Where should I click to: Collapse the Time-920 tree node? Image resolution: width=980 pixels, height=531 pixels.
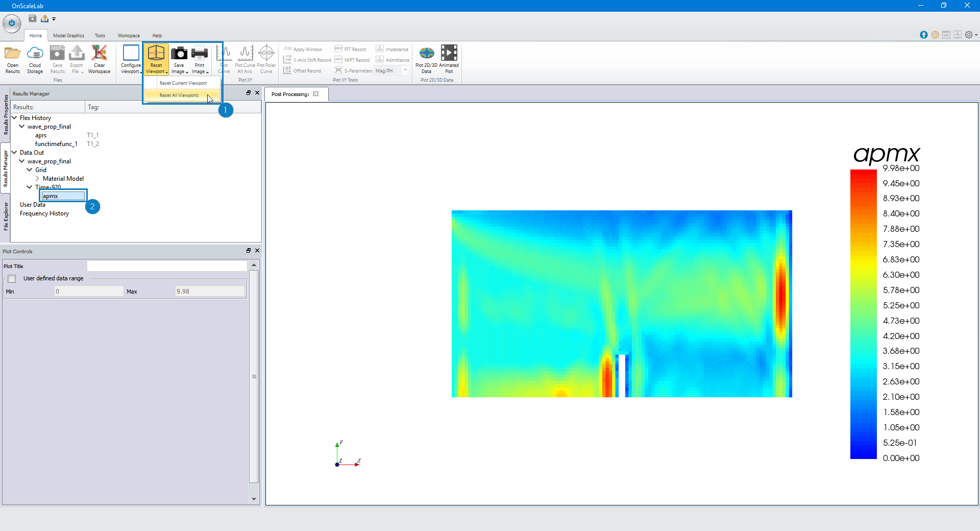click(x=30, y=187)
